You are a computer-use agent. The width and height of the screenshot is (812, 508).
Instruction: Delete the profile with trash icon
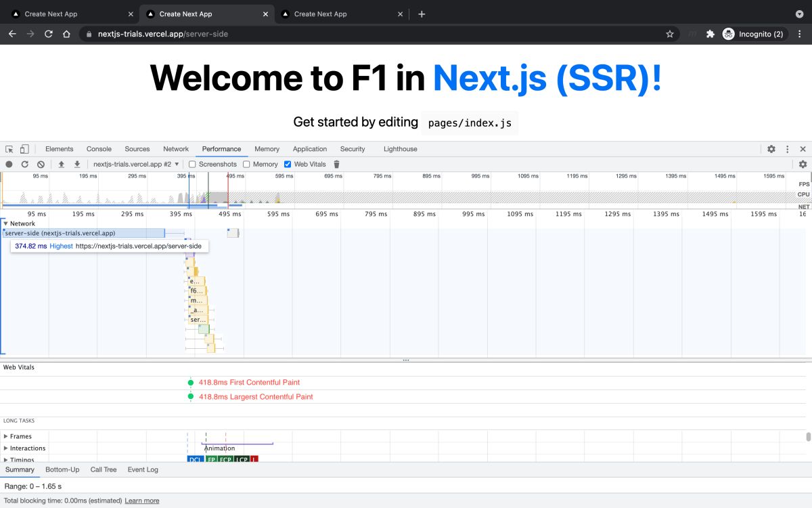pos(336,164)
